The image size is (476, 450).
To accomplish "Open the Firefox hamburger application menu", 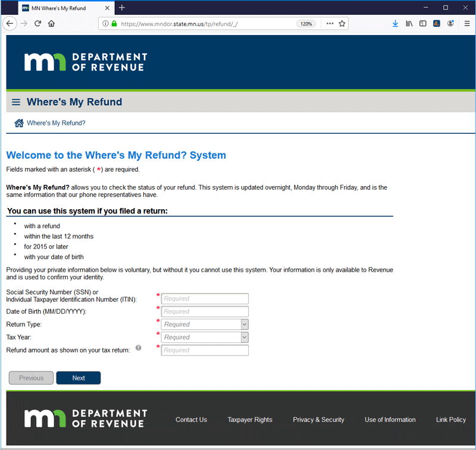I will 467,24.
